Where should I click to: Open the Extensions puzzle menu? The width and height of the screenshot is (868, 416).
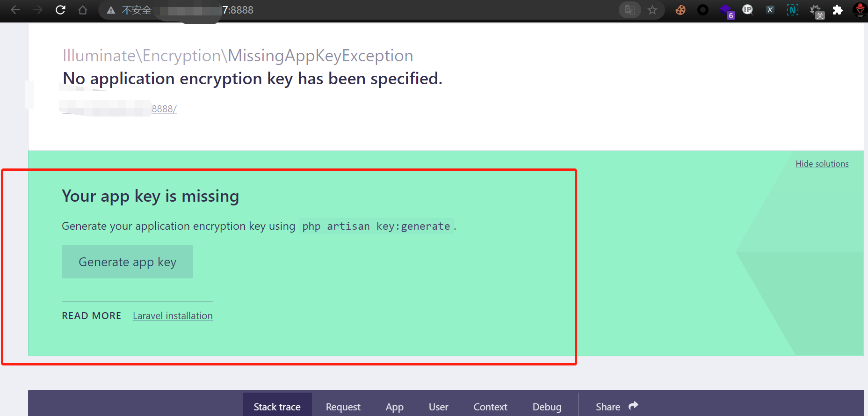(838, 10)
